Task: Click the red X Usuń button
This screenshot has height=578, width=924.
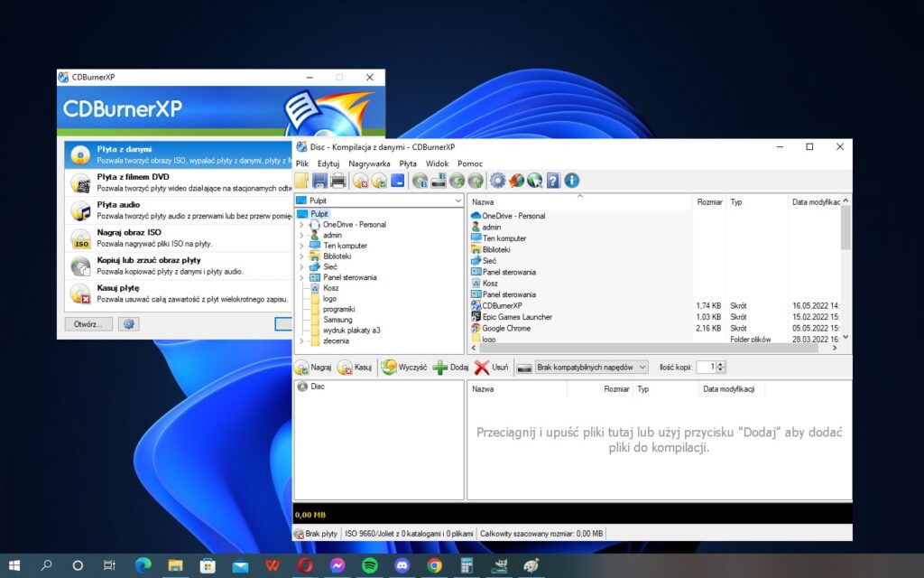Action: (492, 368)
